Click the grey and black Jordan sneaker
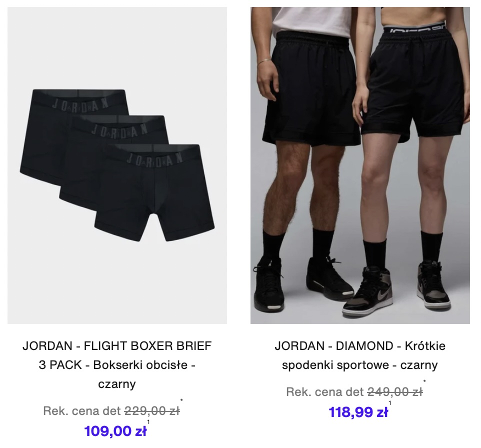The width and height of the screenshot is (481, 448). point(367,291)
